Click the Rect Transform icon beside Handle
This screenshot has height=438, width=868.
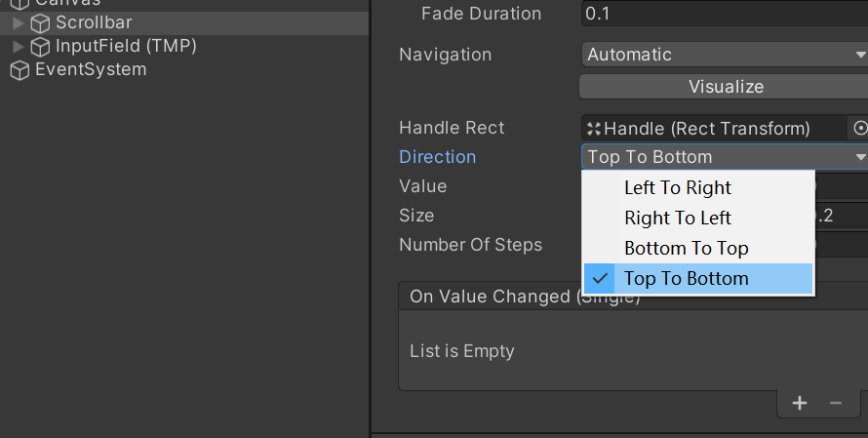coord(593,129)
